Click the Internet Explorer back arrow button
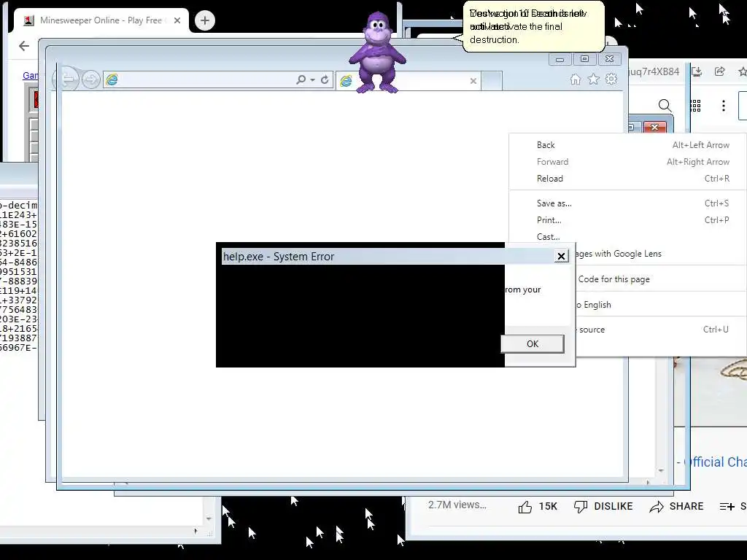 pyautogui.click(x=68, y=79)
